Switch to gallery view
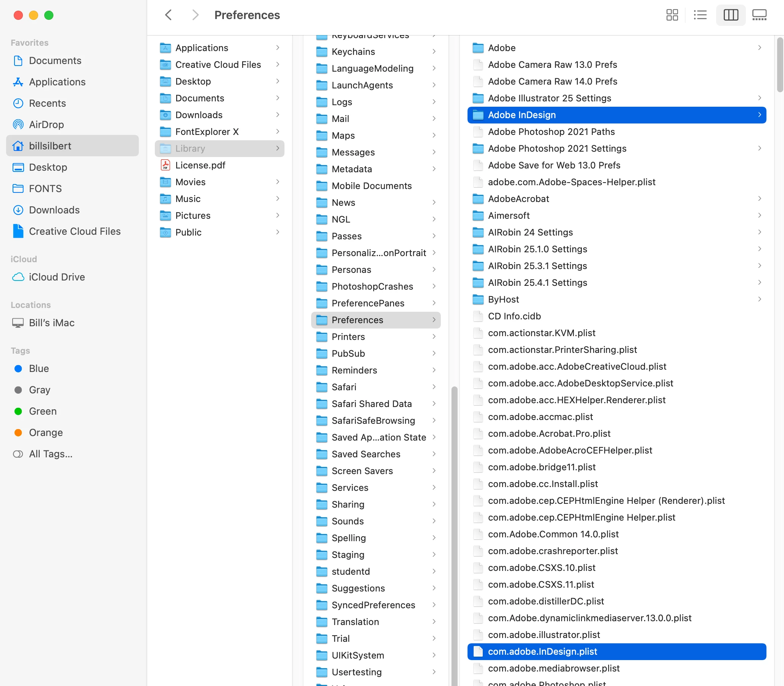The height and width of the screenshot is (686, 784). pos(759,15)
